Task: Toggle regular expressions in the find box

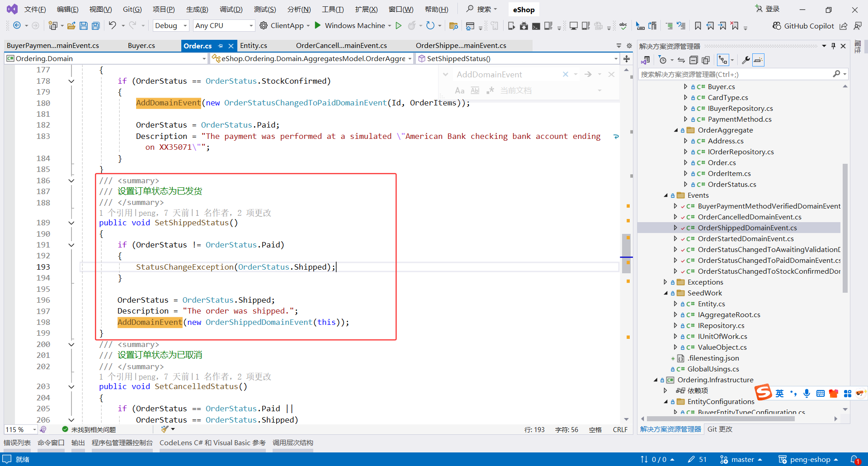Action: pyautogui.click(x=490, y=90)
